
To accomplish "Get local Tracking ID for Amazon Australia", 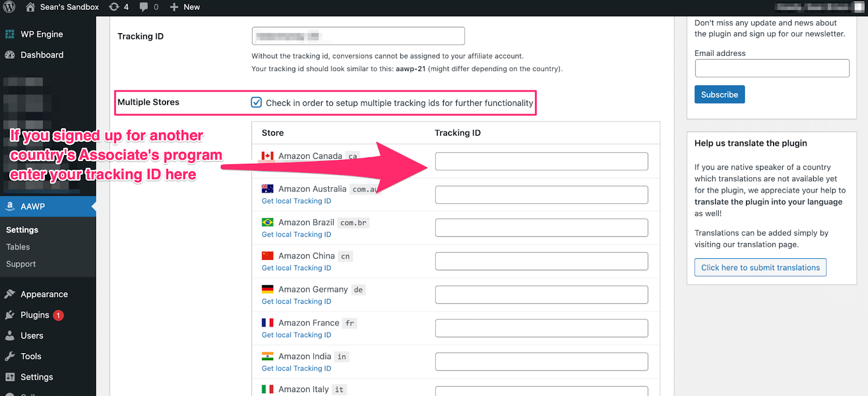I will (296, 201).
